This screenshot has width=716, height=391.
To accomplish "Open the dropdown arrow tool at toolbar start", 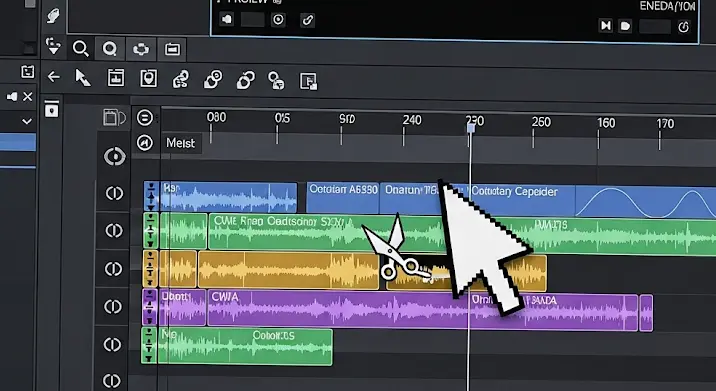I will click(x=53, y=46).
